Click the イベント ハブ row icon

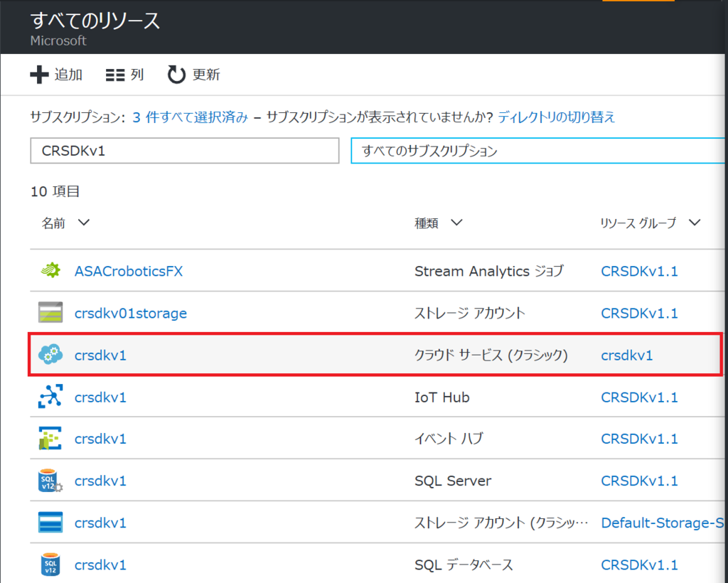[50, 438]
